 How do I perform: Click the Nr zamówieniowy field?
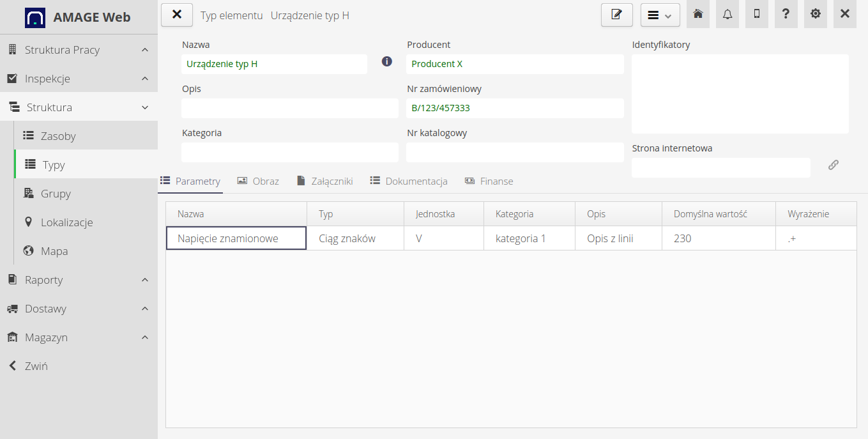515,108
